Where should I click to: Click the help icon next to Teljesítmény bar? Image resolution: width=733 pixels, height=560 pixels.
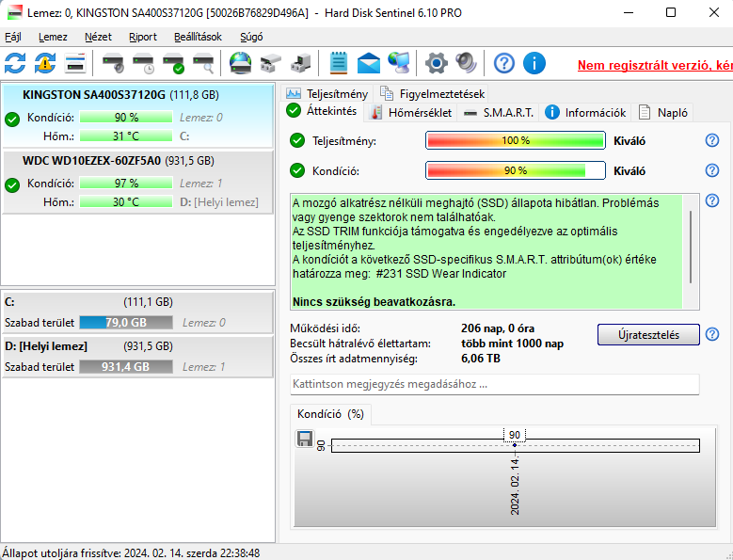712,140
